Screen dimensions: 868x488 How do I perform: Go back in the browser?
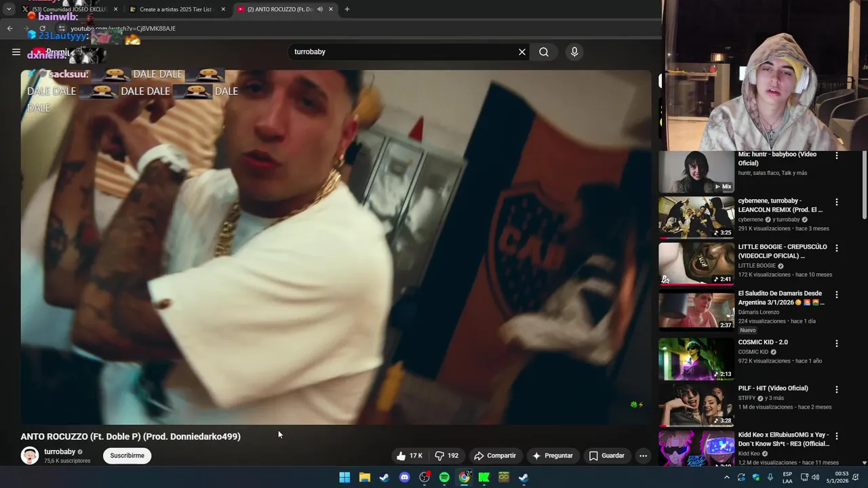(9, 28)
